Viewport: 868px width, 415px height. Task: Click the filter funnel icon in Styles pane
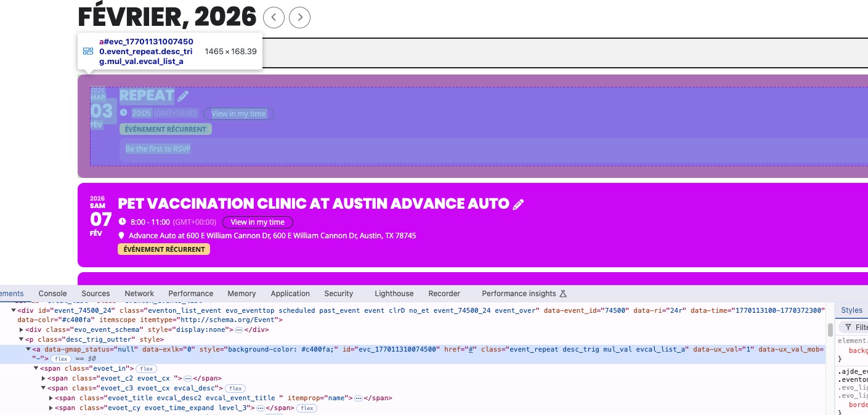[x=848, y=327]
